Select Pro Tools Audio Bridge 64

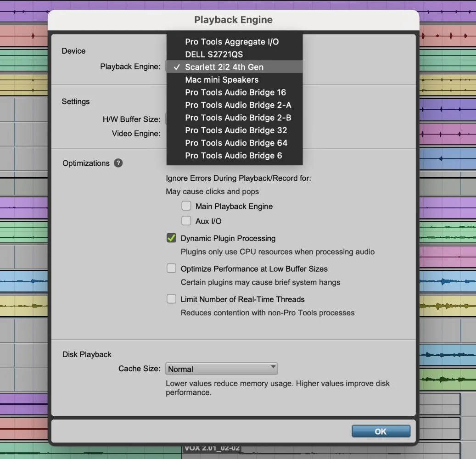[x=235, y=143]
